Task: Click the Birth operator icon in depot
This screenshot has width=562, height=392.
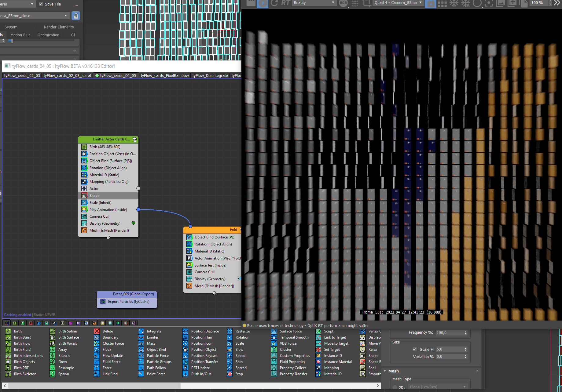Action: coord(8,331)
